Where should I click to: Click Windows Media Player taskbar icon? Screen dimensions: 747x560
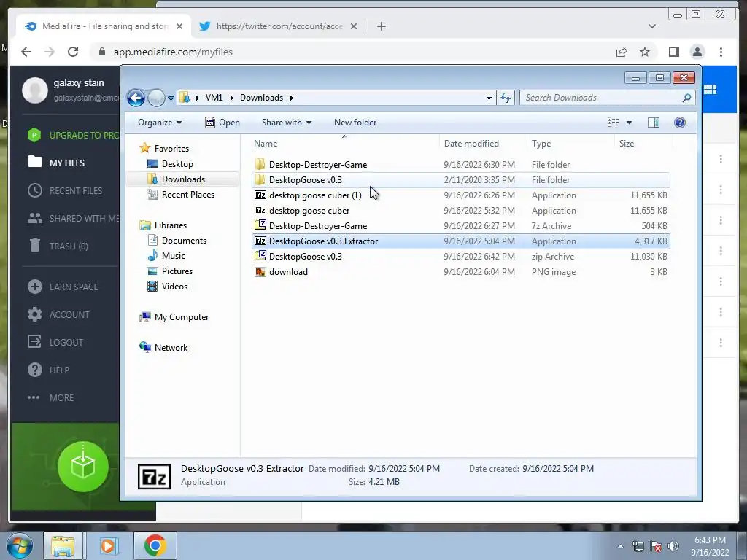pos(108,545)
